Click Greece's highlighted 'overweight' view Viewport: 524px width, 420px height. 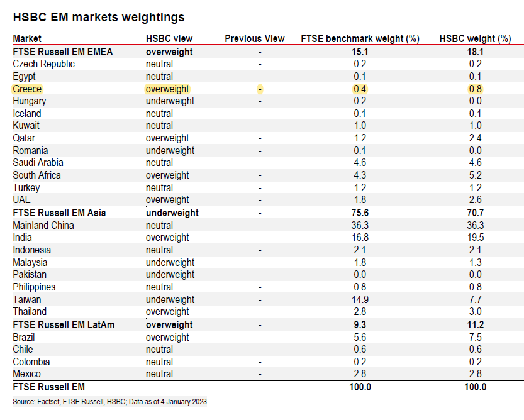pyautogui.click(x=167, y=89)
